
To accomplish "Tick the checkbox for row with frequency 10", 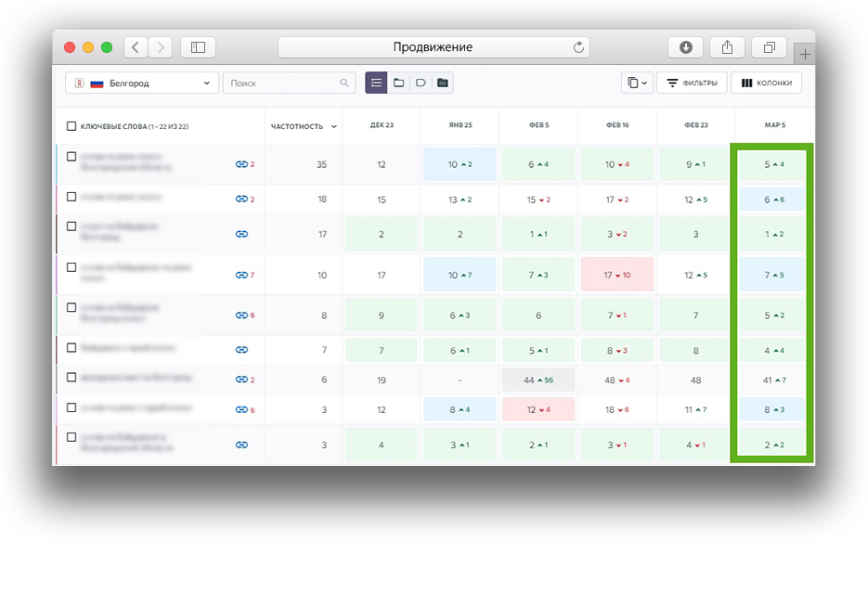I will (71, 267).
